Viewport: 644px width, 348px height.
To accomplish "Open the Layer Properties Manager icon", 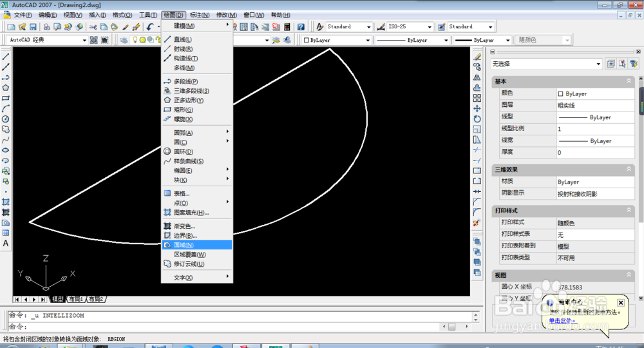I will [x=124, y=40].
